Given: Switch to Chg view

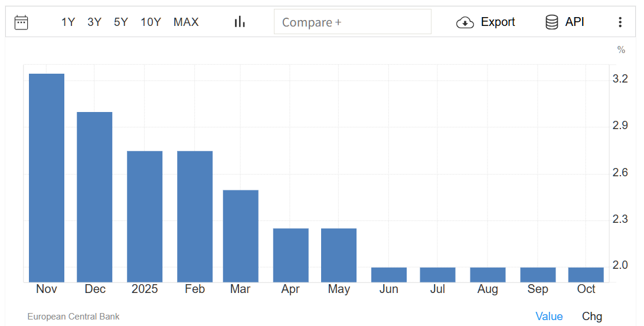Looking at the screenshot, I should pos(592,317).
